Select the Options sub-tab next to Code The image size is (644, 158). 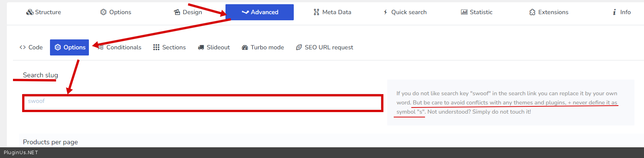coord(69,47)
